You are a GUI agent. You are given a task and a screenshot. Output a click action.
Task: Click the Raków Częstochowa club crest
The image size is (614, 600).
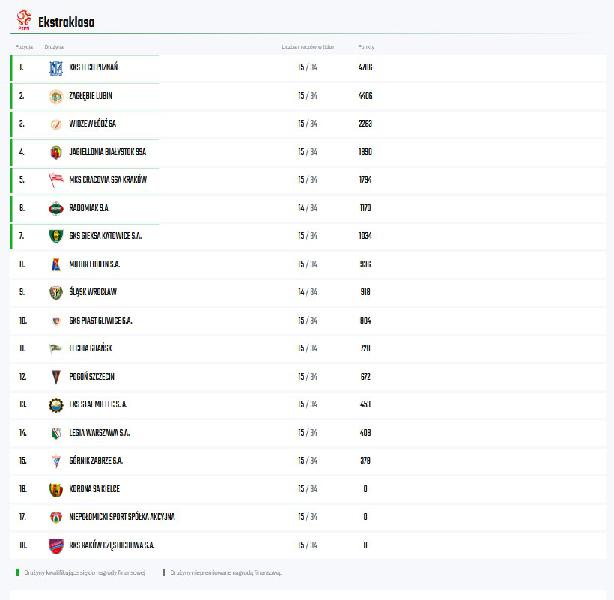tap(56, 545)
